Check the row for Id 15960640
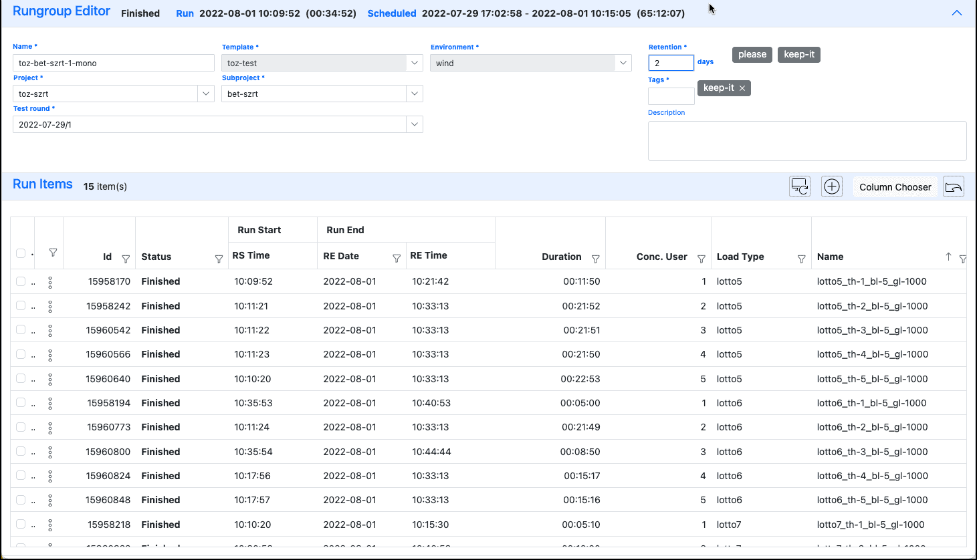Image resolution: width=977 pixels, height=560 pixels. point(21,378)
